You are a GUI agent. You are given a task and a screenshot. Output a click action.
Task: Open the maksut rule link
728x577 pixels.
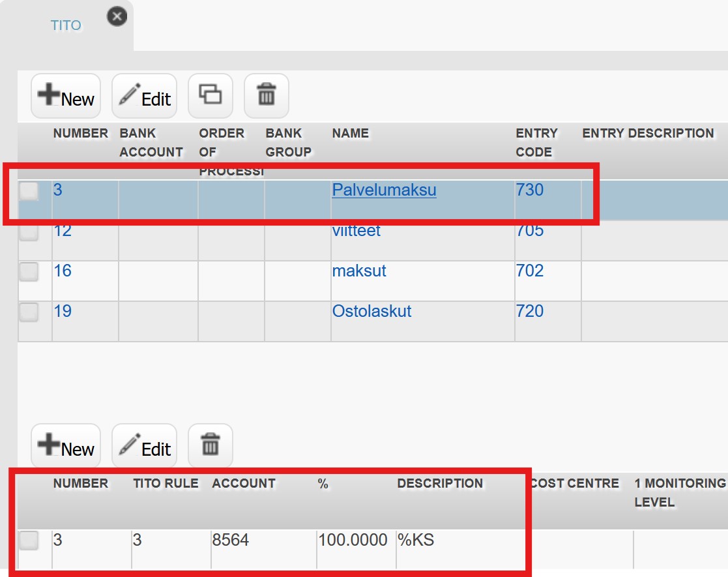tap(359, 271)
